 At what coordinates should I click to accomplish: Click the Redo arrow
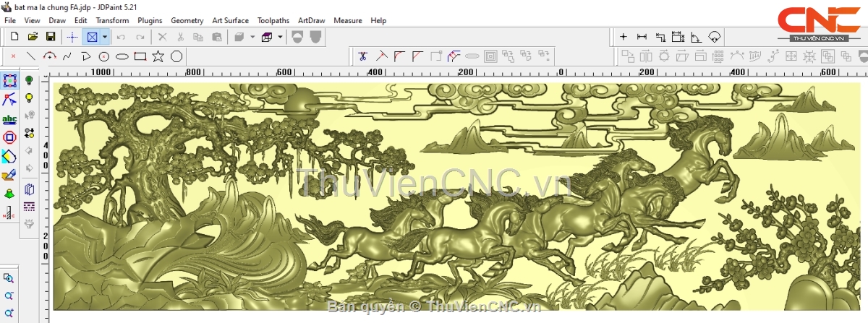click(x=140, y=36)
